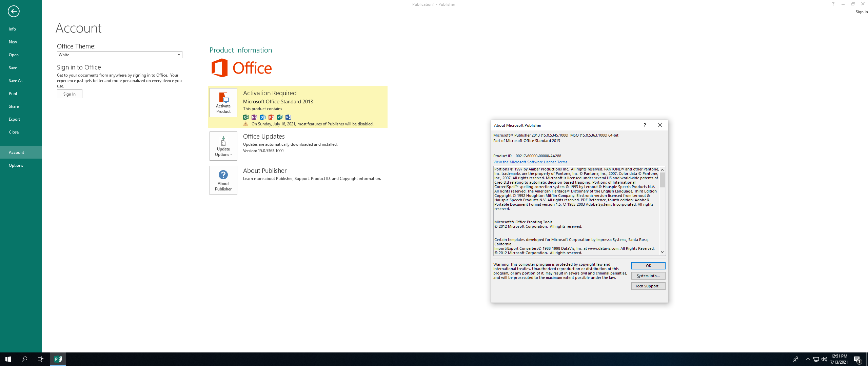
Task: Click the System Info... button
Action: [648, 276]
